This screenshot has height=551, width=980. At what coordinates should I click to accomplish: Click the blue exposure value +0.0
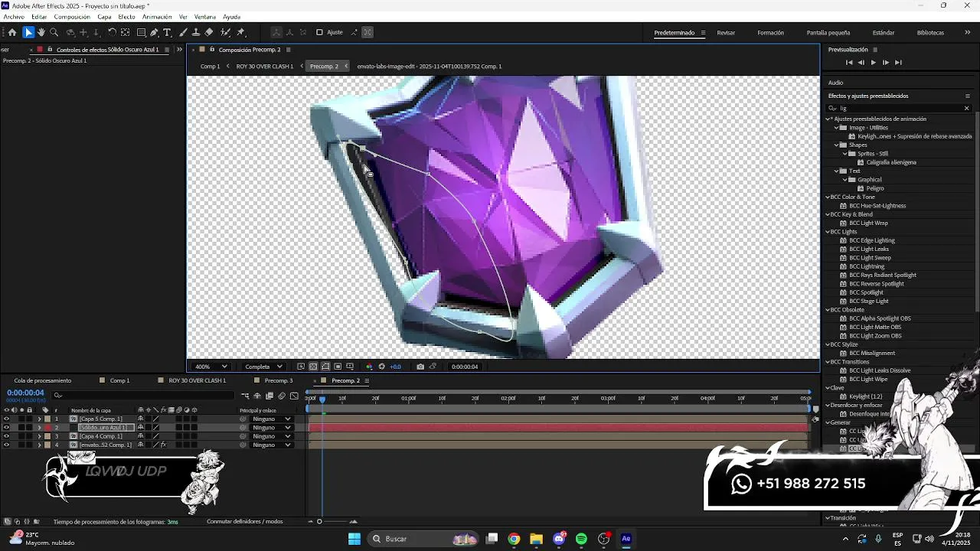(x=395, y=367)
